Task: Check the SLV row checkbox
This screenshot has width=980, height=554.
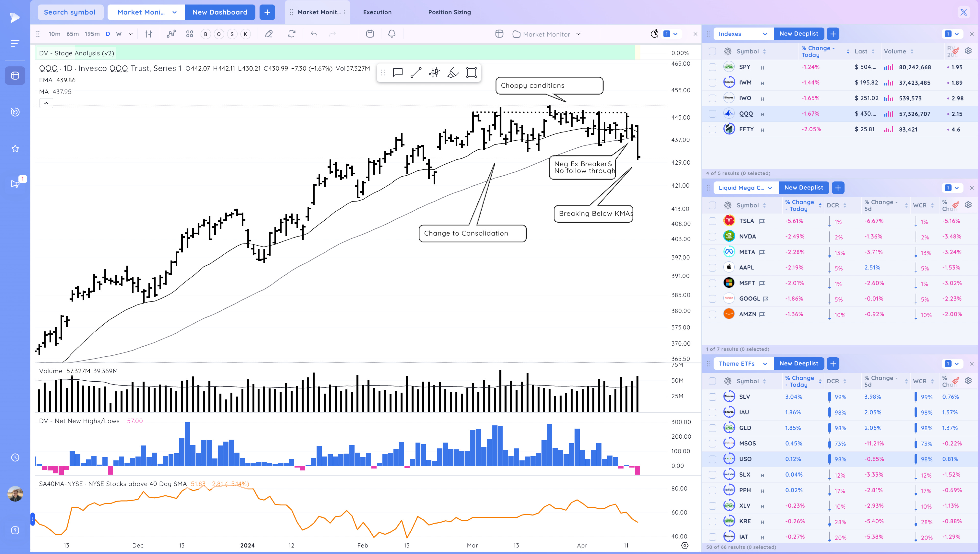Action: [x=712, y=397]
